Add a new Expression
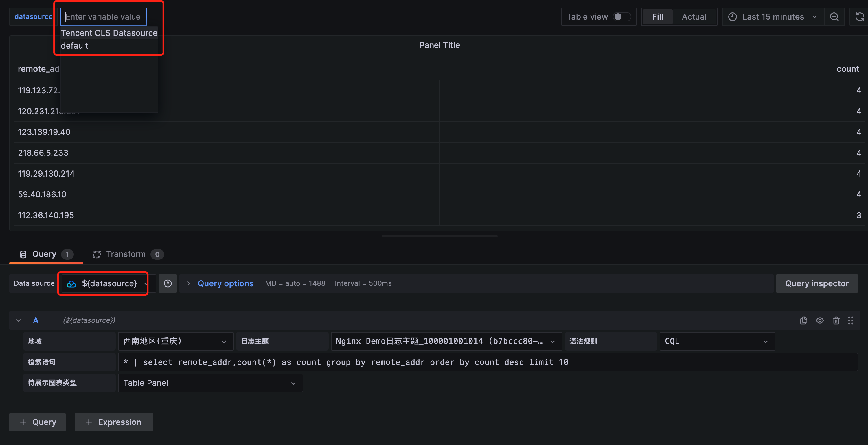Viewport: 868px width, 445px height. [113, 422]
